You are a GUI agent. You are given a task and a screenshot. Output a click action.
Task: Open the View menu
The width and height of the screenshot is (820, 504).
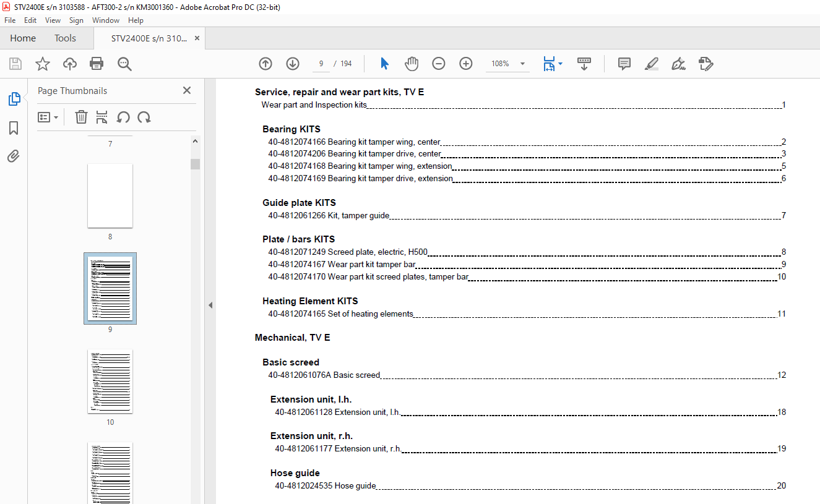tap(53, 20)
